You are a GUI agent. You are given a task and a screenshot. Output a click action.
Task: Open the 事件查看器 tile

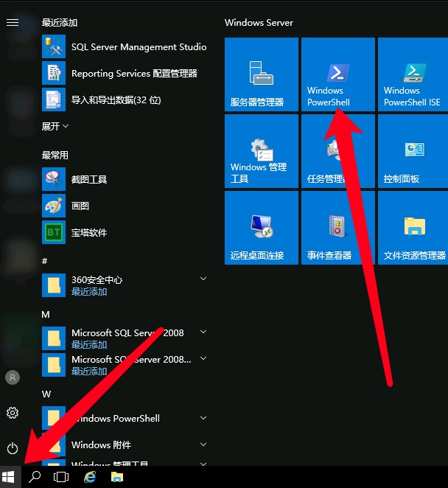338,228
